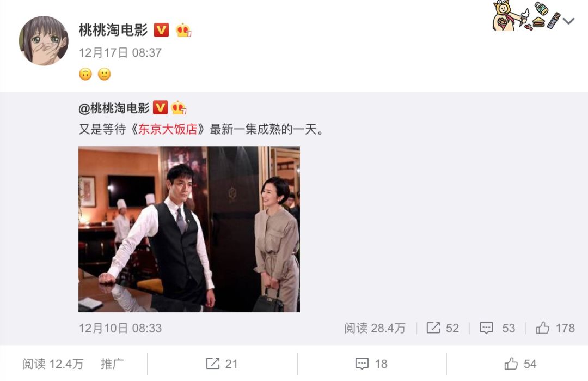Open comments with the 18 comment icon
The image size is (588, 381).
pos(362,364)
